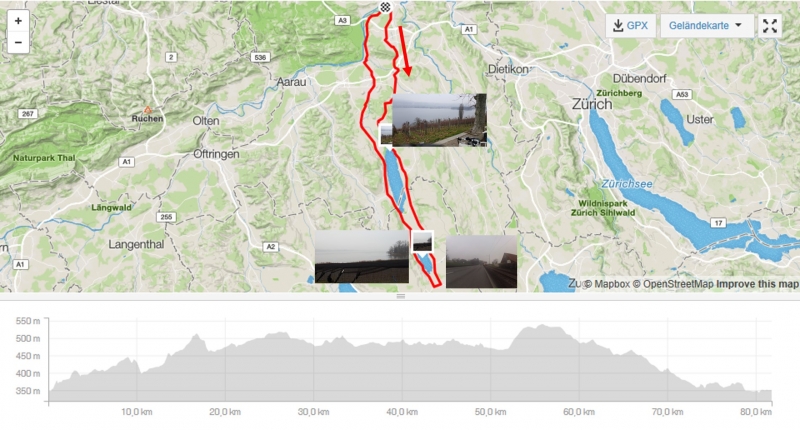
Task: Click the A3 highway shield icon
Action: click(342, 20)
